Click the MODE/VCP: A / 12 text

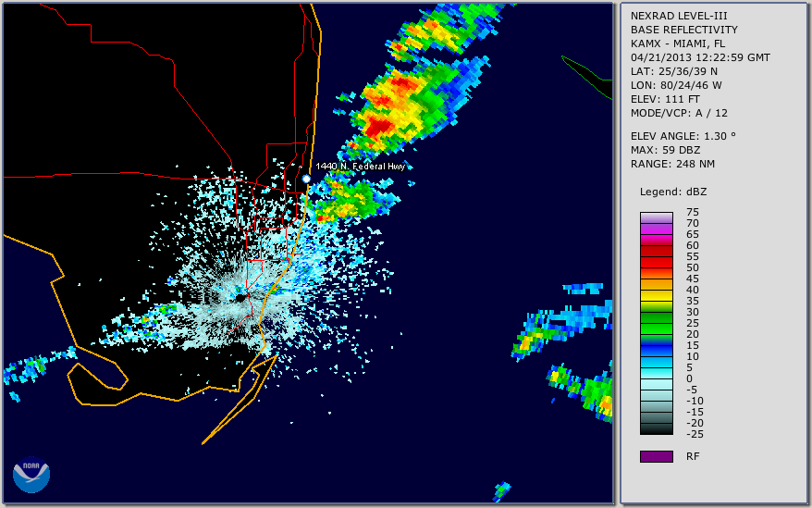point(679,113)
